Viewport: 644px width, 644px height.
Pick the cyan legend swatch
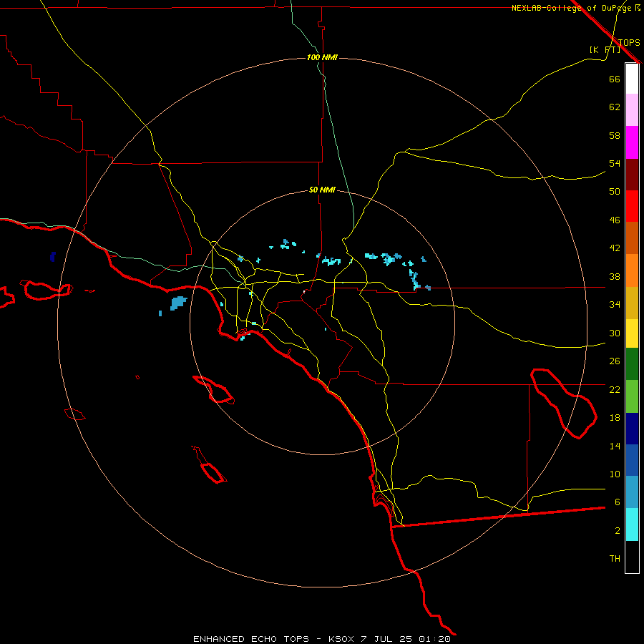pos(632,525)
